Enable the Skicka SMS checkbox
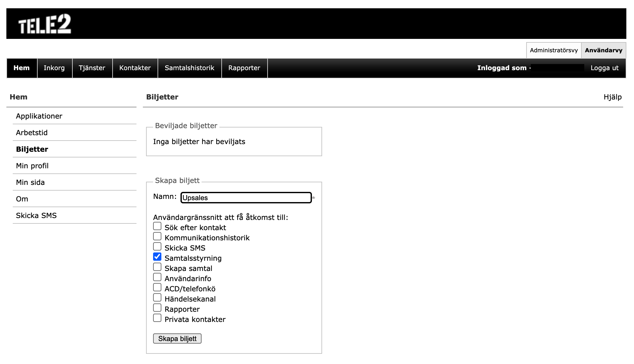Screen dimensions: 634x364 pyautogui.click(x=157, y=247)
